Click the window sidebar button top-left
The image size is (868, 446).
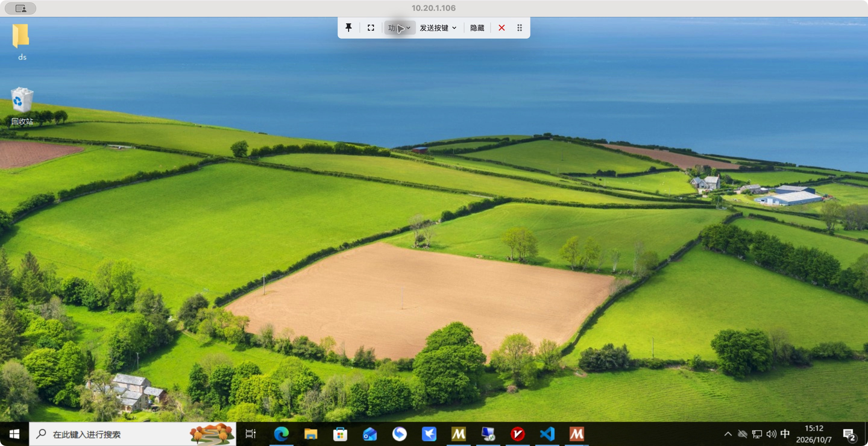(x=20, y=8)
